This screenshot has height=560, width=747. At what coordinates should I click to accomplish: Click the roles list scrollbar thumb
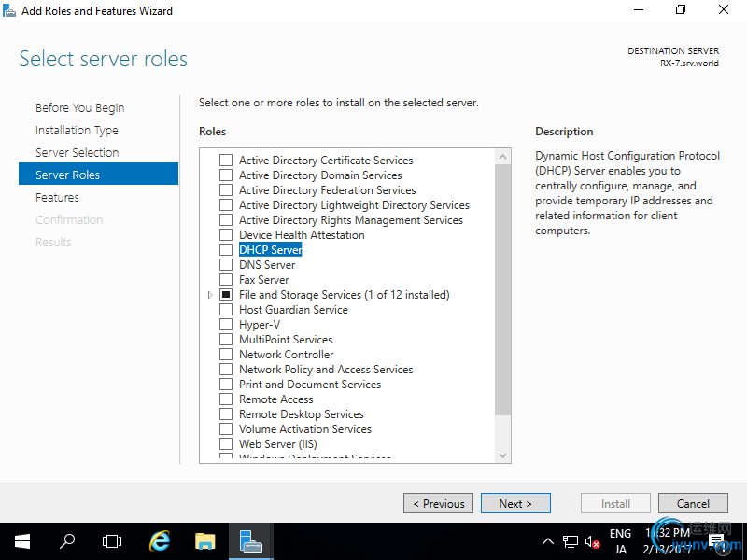[502, 289]
